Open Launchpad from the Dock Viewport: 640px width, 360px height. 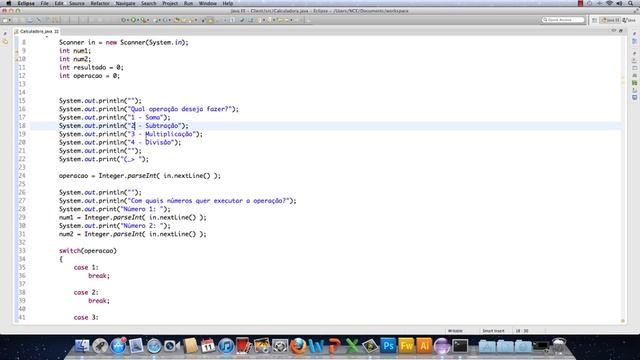click(100, 346)
